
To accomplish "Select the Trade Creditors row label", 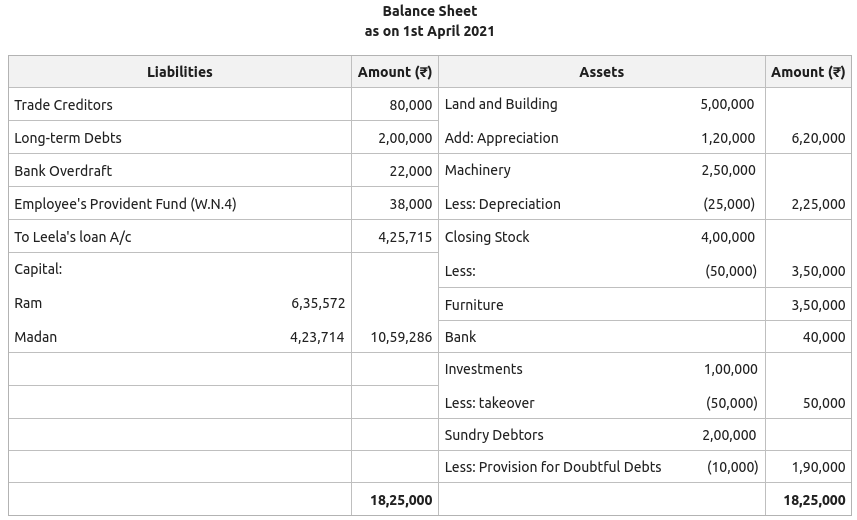I will (63, 105).
